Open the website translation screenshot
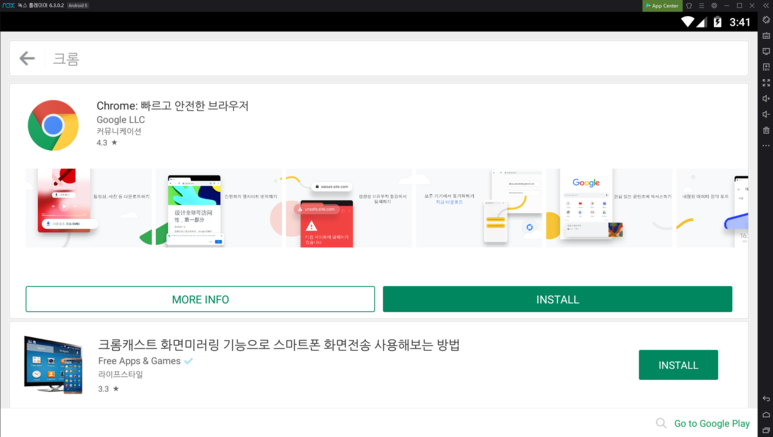Screen dimensions: 773x437 point(219,208)
